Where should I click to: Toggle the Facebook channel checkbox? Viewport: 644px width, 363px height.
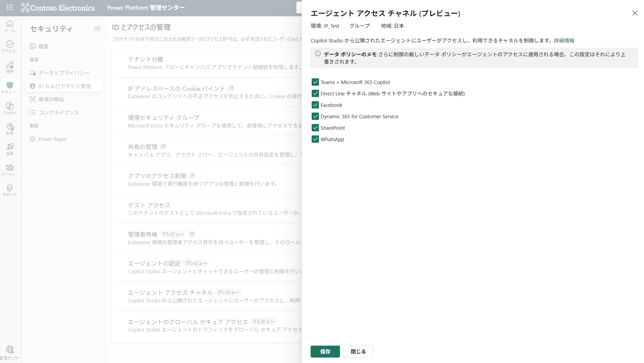tap(315, 105)
